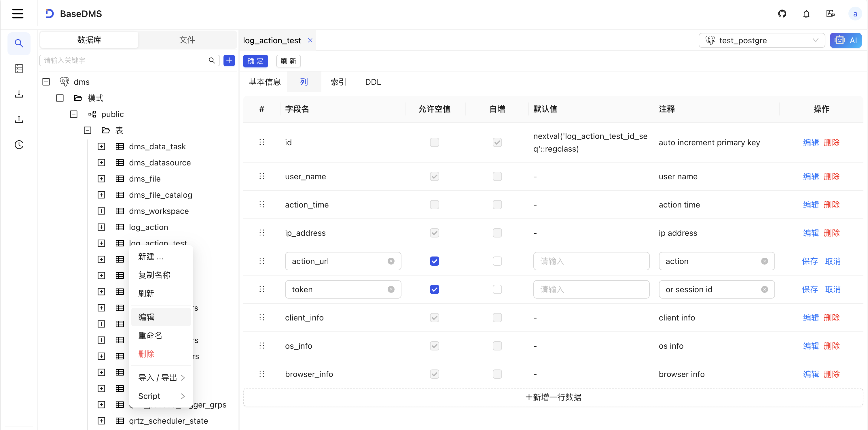Screen dimensions: 868x430
Task: Clear the action_url field name text
Action: pyautogui.click(x=391, y=261)
